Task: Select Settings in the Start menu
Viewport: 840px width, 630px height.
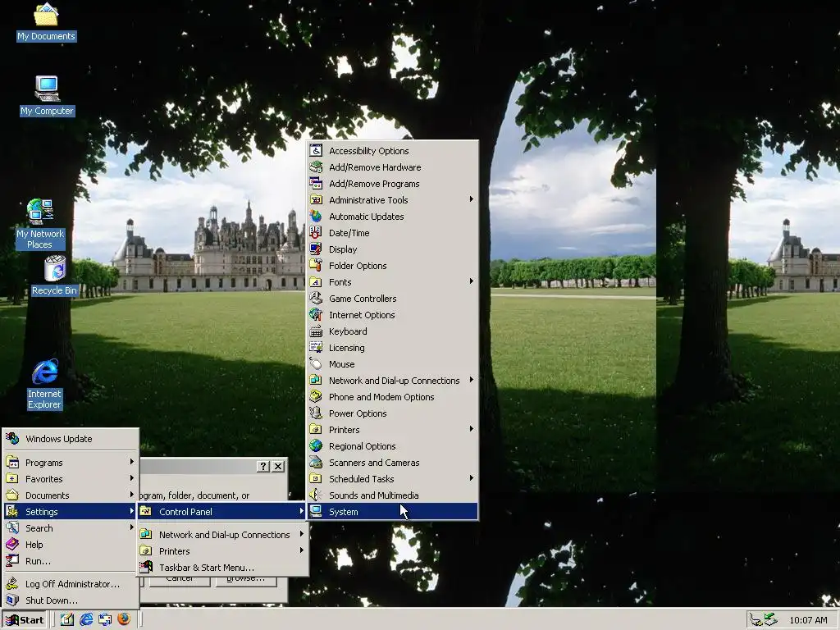Action: click(x=71, y=512)
